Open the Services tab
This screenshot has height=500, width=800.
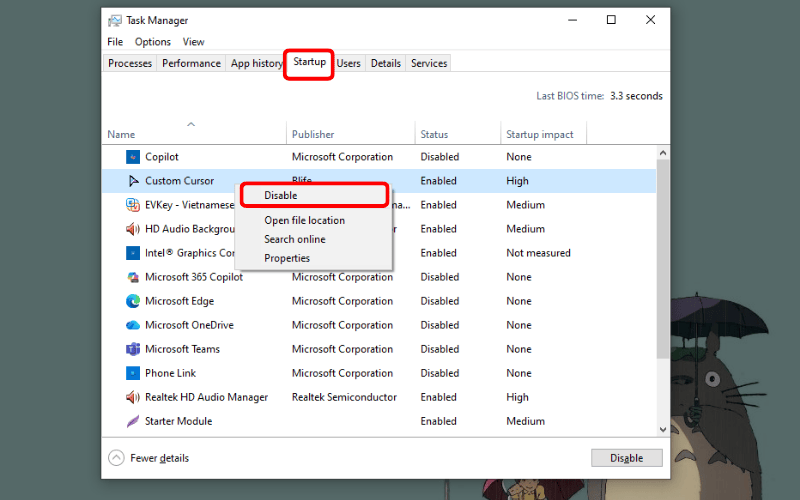[x=429, y=63]
